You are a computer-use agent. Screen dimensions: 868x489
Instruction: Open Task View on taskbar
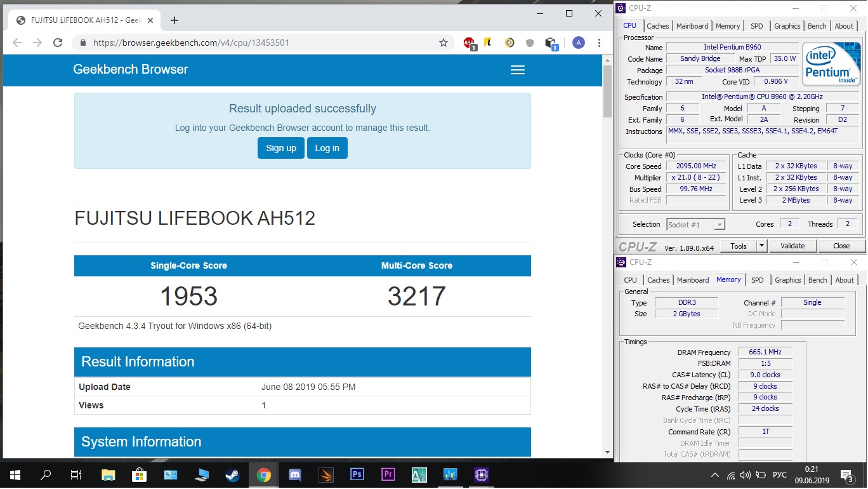[x=76, y=474]
